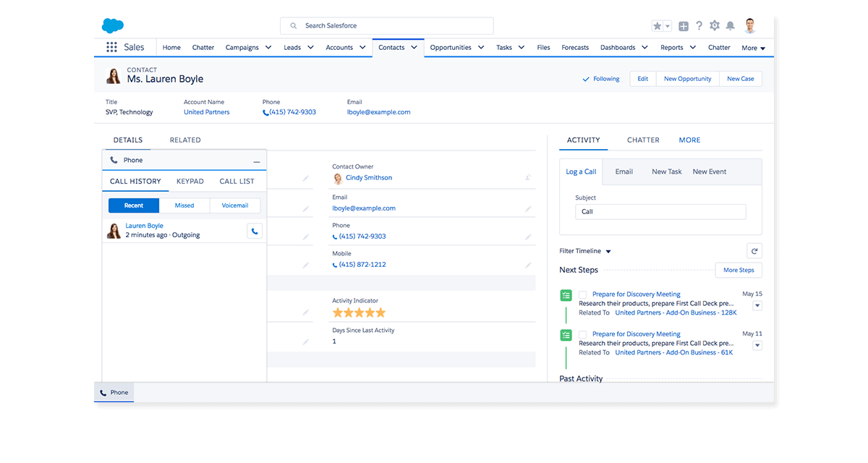868x463 pixels.
Task: Switch to the Related tab
Action: tap(185, 140)
